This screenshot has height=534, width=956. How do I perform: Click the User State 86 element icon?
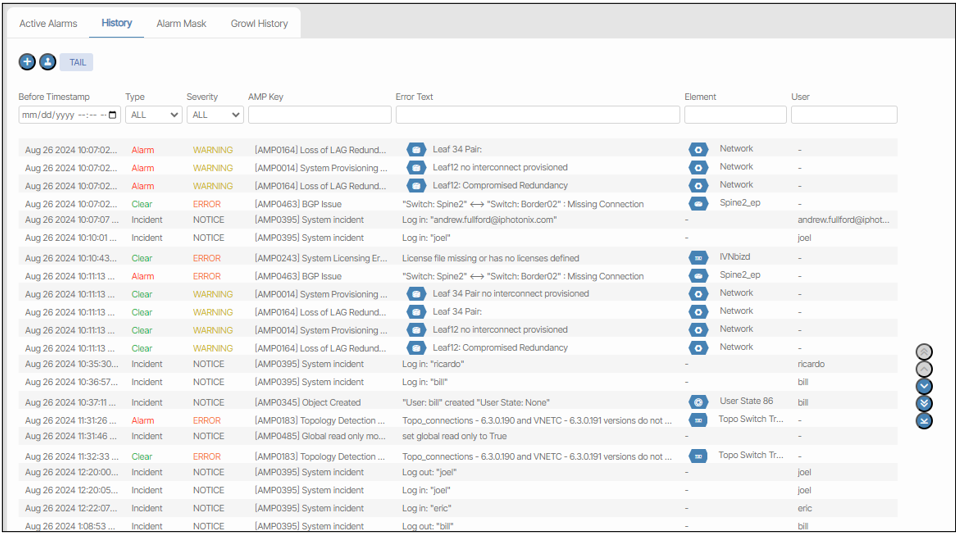(698, 402)
